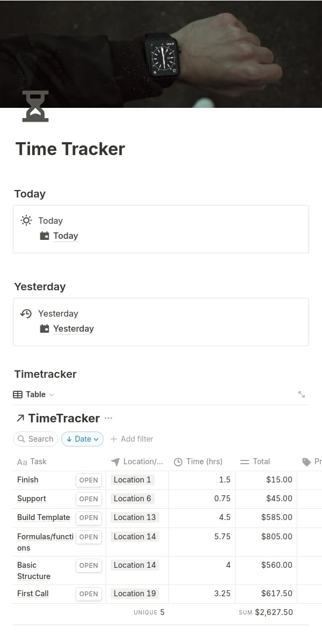322x644 pixels.
Task: Click the sun icon in the Today callout
Action: pyautogui.click(x=26, y=220)
